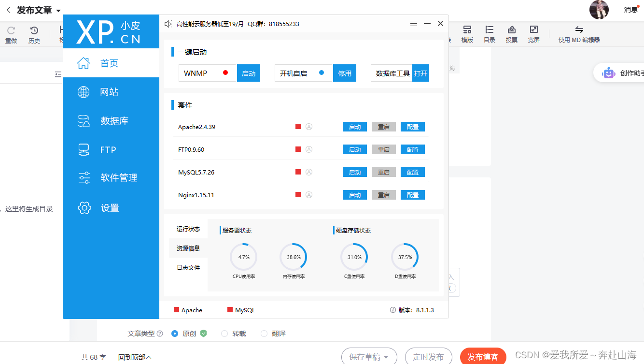644x364 pixels.
Task: Click the red status square for Apache2.4.39
Action: pyautogui.click(x=298, y=127)
